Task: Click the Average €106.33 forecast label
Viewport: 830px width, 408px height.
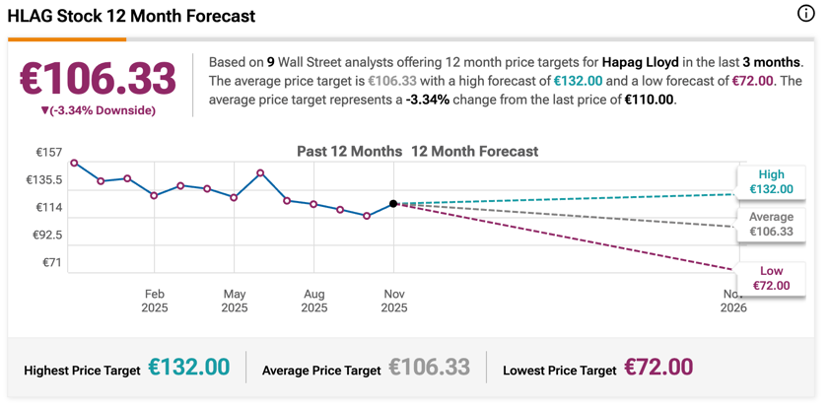Action: pos(771,224)
